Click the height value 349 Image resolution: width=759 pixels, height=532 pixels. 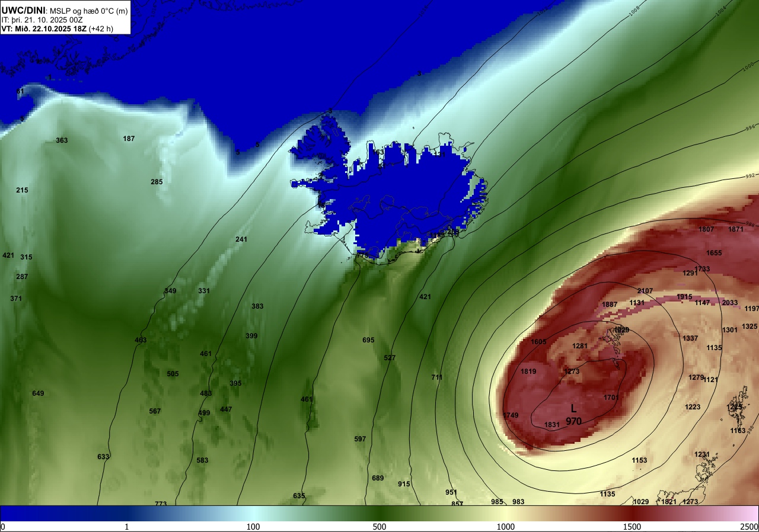pyautogui.click(x=170, y=291)
